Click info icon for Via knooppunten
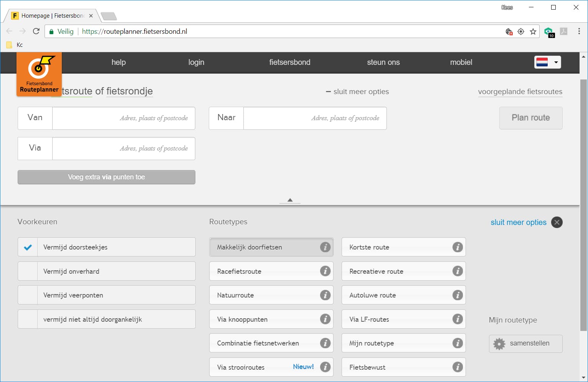This screenshot has height=382, width=588. pyautogui.click(x=325, y=319)
